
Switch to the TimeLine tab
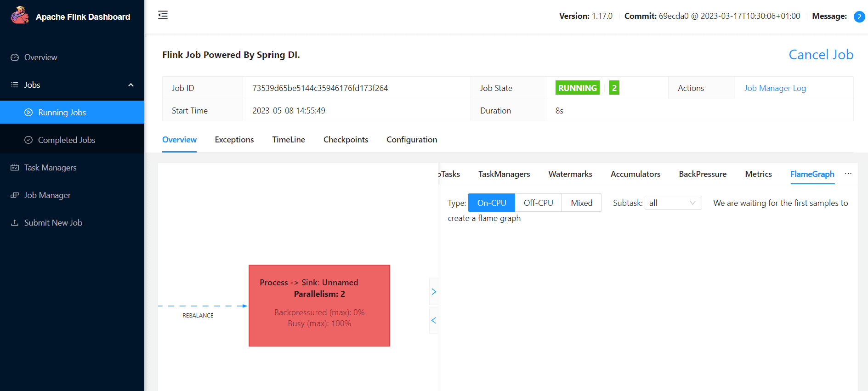(x=289, y=140)
